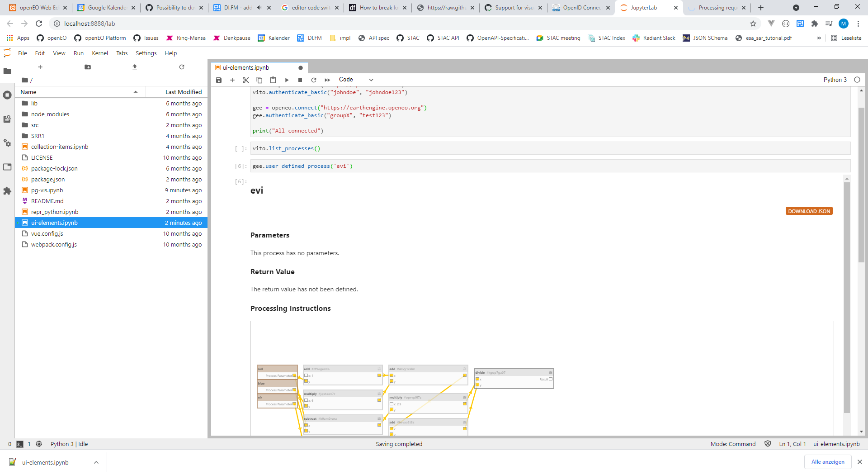
Task: Click the DOWNLOAD JSON button
Action: (x=809, y=211)
